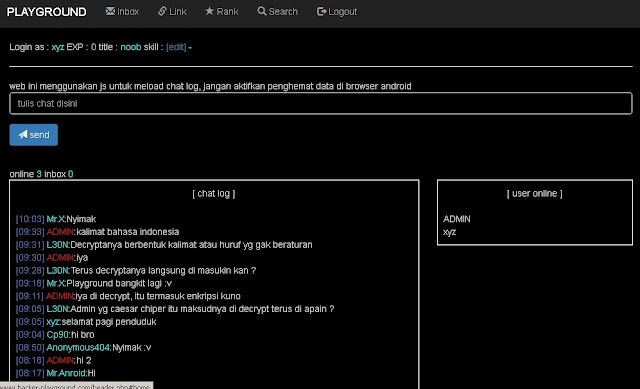Click the noob title text
Viewport: 640px width, 389px height.
pos(131,47)
